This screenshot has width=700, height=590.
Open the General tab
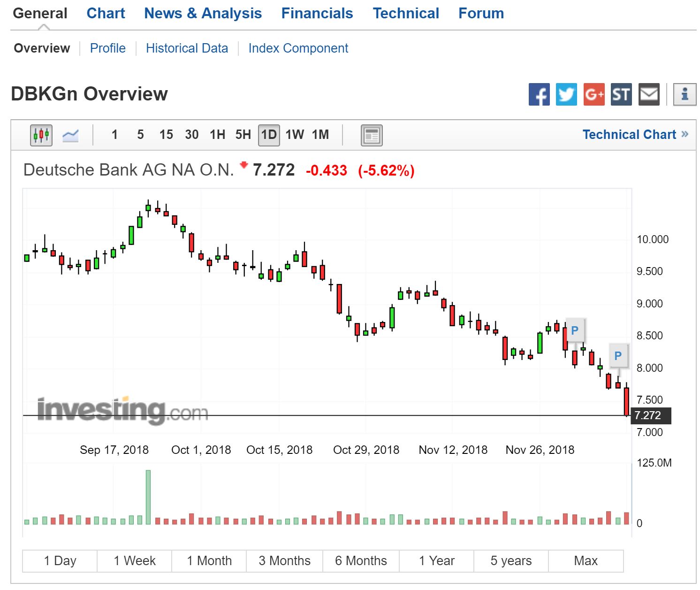tap(40, 14)
